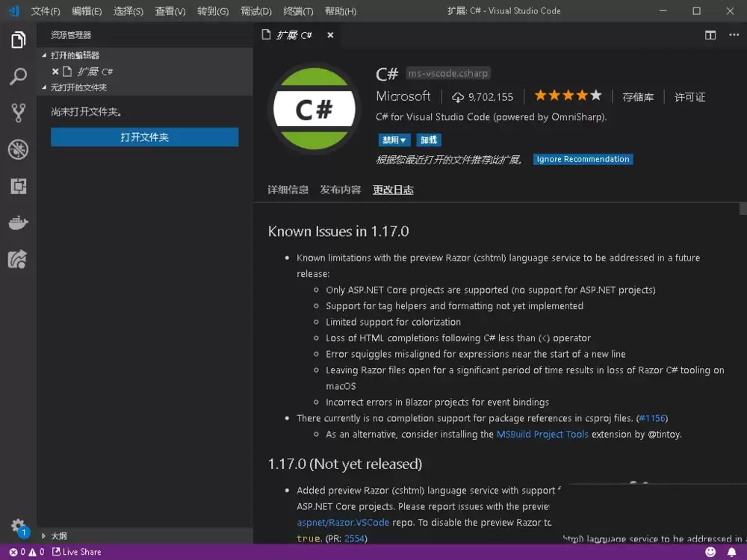Screen dimensions: 747x560
Task: Switch to the 发布内容 tab
Action: (340, 190)
